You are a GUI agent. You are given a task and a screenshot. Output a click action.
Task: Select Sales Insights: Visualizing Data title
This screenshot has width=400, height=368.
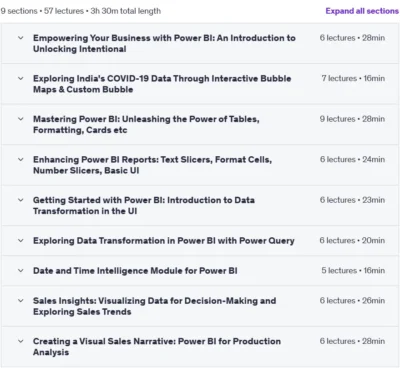(154, 306)
